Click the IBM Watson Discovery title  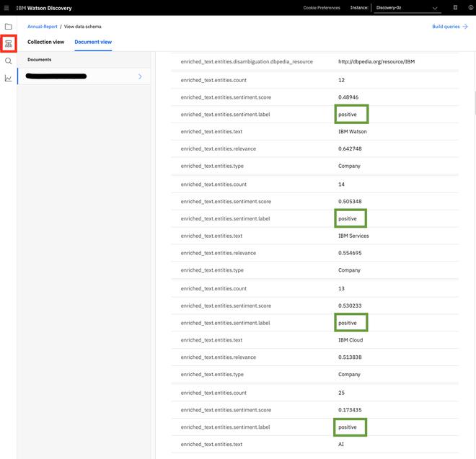(44, 8)
